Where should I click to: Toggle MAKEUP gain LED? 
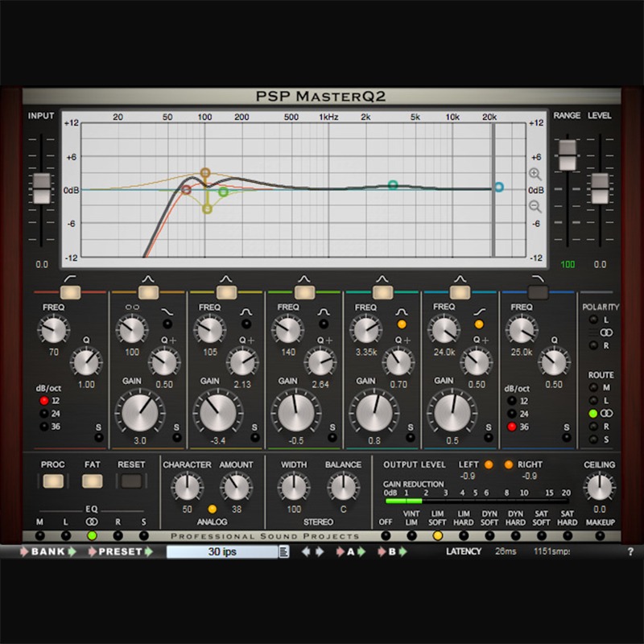(x=600, y=535)
